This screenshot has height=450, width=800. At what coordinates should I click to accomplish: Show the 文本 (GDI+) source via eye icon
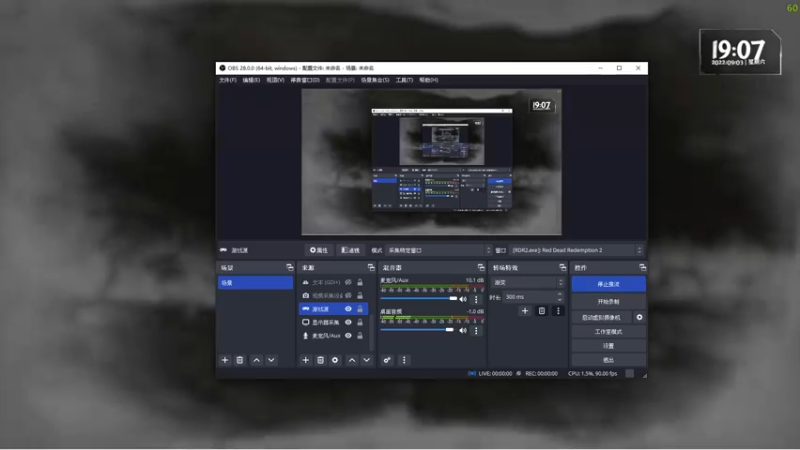(348, 282)
